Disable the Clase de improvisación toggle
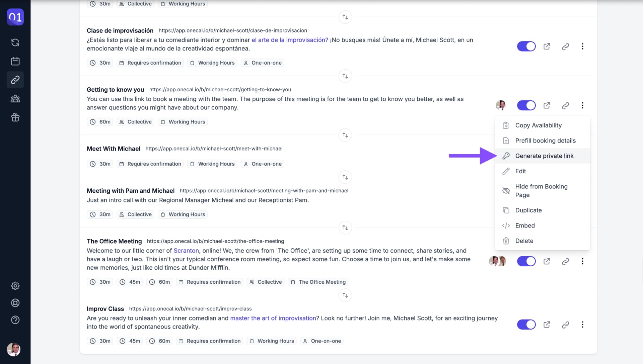The image size is (643, 364). pos(526,47)
